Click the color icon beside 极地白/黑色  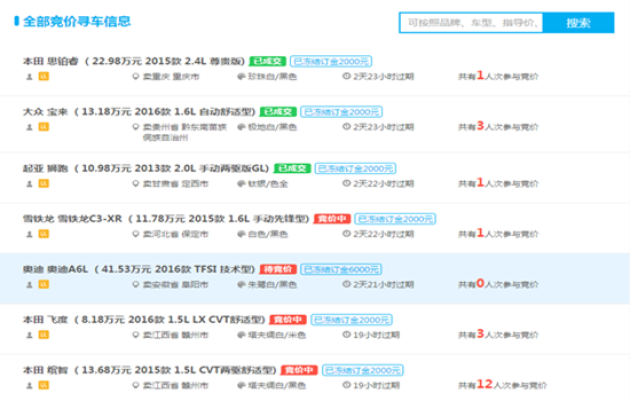click(x=241, y=127)
